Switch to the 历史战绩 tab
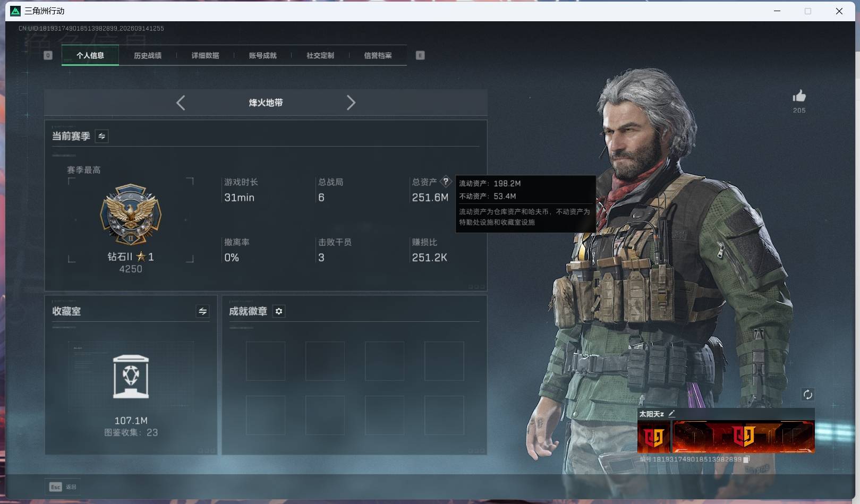Screen dimensions: 860x504 [148, 55]
